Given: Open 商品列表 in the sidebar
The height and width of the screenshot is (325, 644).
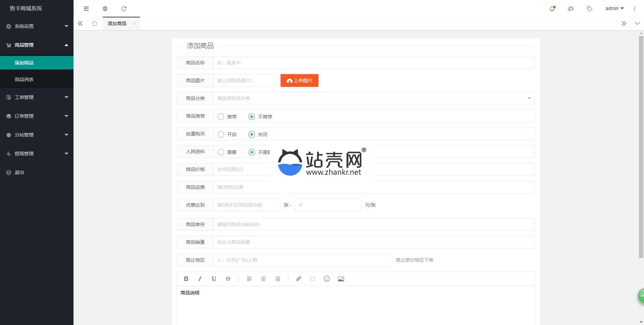Looking at the screenshot, I should [24, 79].
